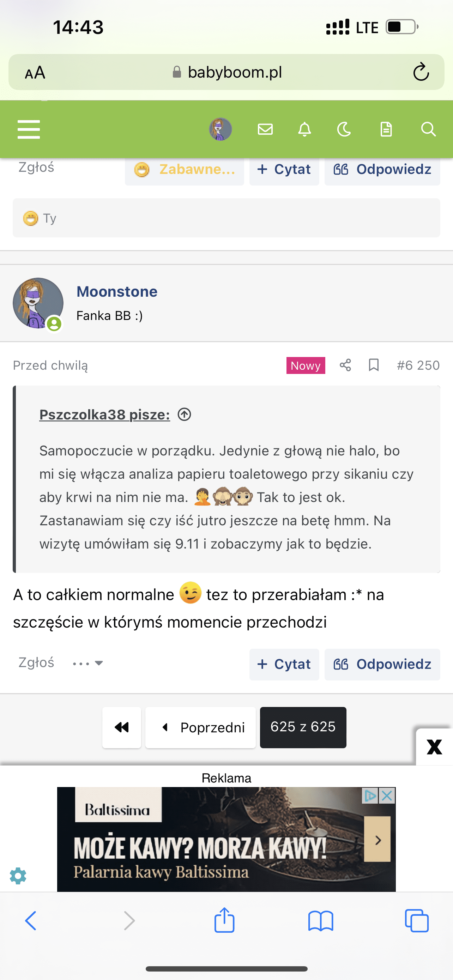The image size is (453, 980).
Task: Open private messages envelope icon
Action: click(x=265, y=129)
